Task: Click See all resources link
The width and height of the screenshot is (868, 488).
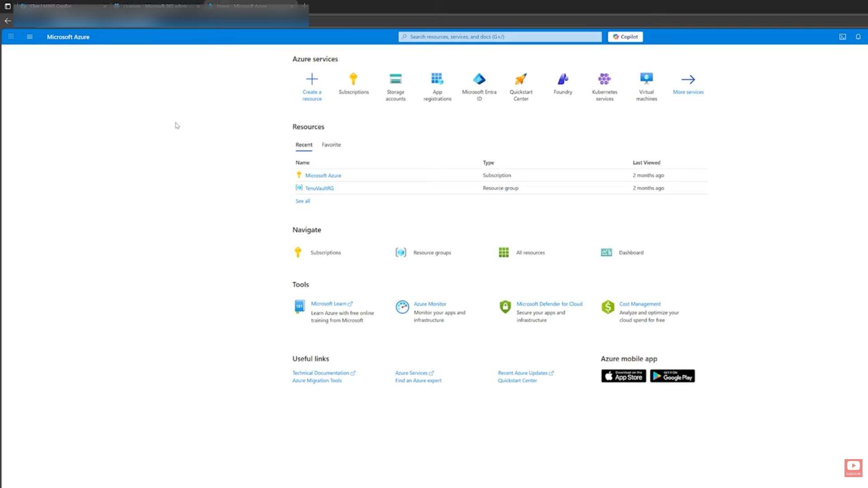Action: point(302,201)
